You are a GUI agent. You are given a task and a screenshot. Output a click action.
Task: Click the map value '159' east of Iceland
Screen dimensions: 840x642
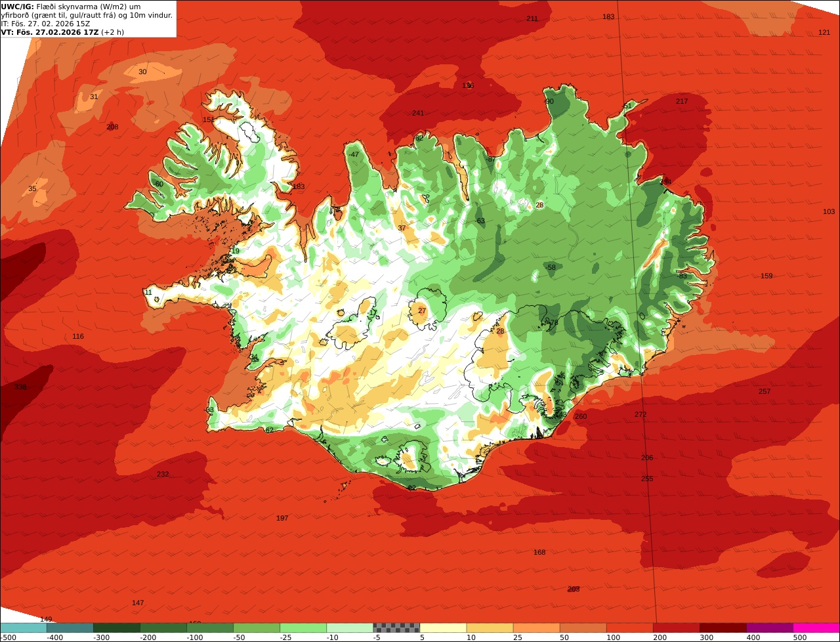click(x=766, y=276)
